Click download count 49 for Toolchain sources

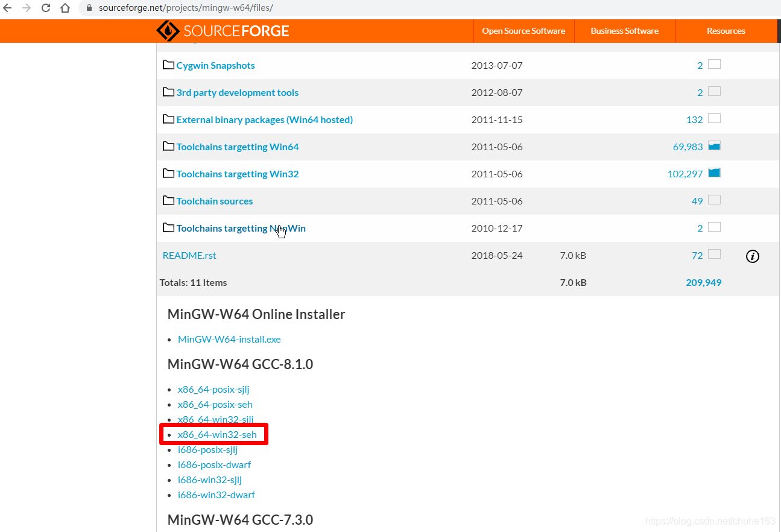(697, 201)
